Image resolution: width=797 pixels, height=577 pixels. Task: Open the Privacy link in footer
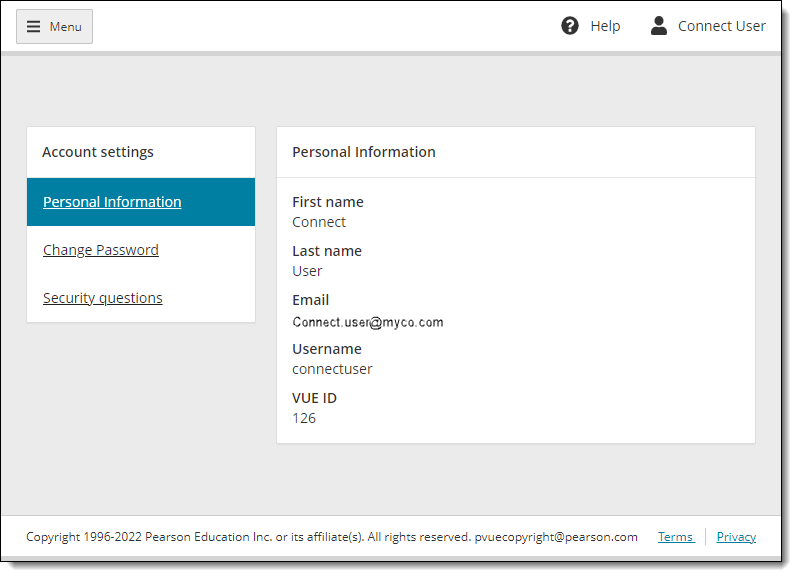click(736, 537)
